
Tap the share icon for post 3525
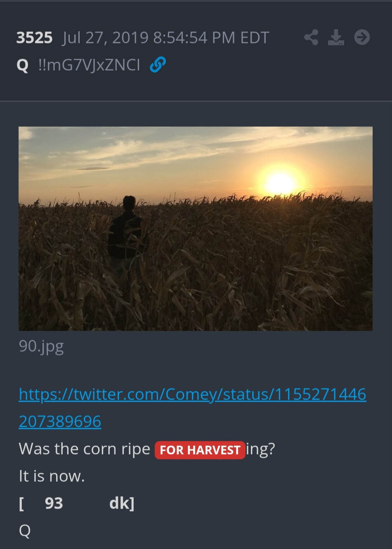(x=311, y=38)
